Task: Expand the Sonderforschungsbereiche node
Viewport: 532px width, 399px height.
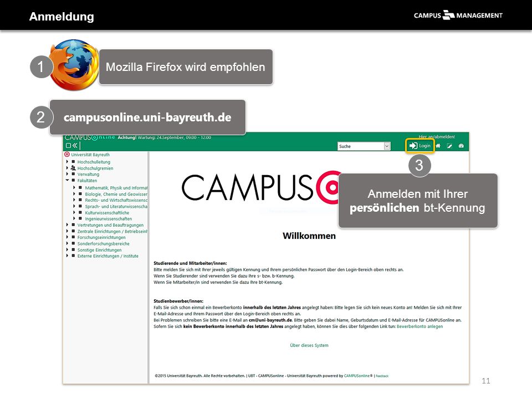Action: pos(67,244)
